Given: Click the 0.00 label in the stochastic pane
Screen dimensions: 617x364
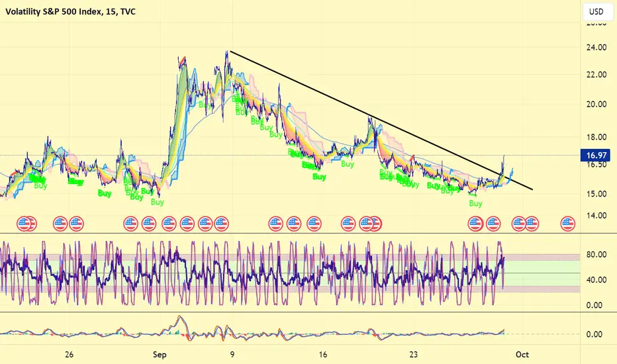Looking at the screenshot, I should [594, 305].
